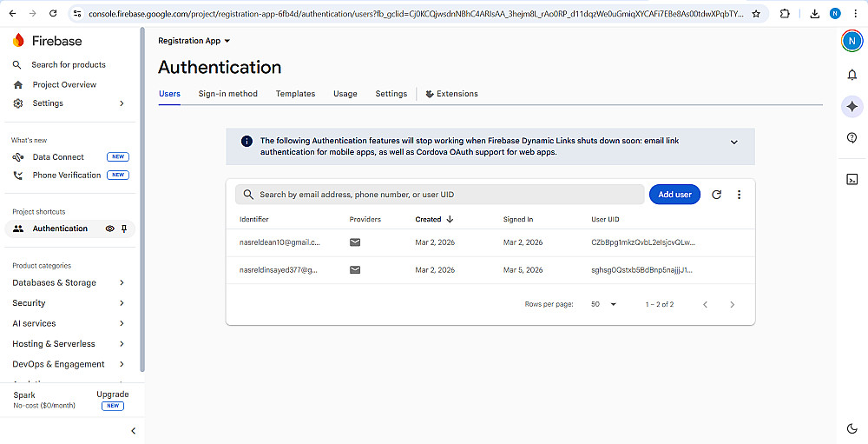868x444 pixels.
Task: Open the Templates tab
Action: coord(295,94)
